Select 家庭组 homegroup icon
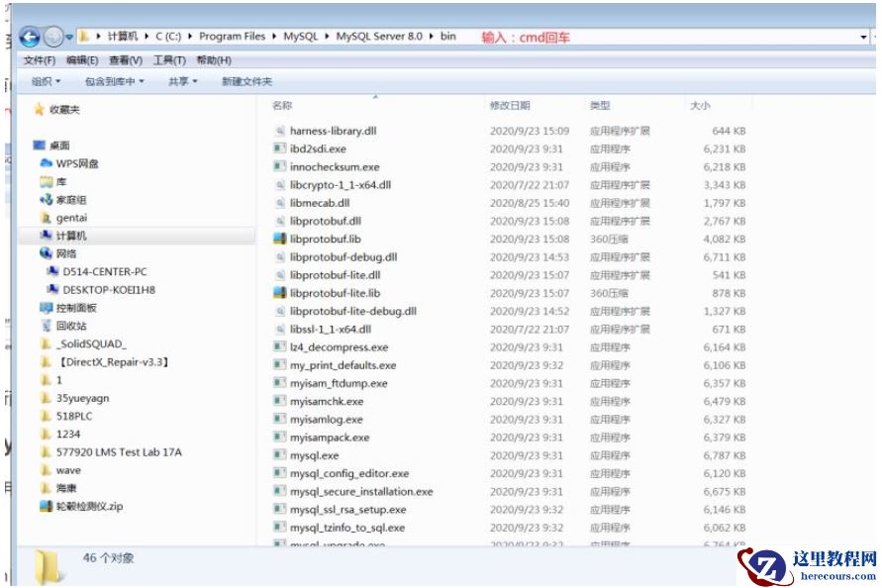The image size is (882, 588). (47, 200)
